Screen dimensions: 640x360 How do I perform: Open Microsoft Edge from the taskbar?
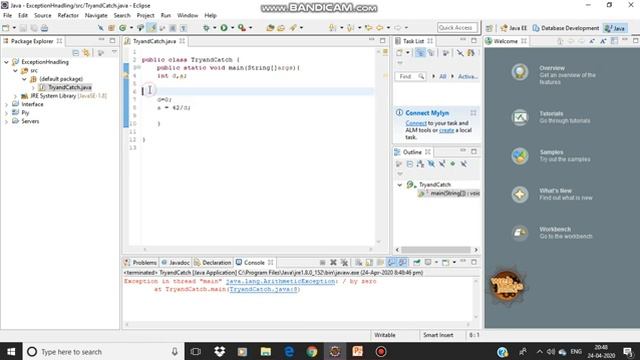[x=289, y=351]
